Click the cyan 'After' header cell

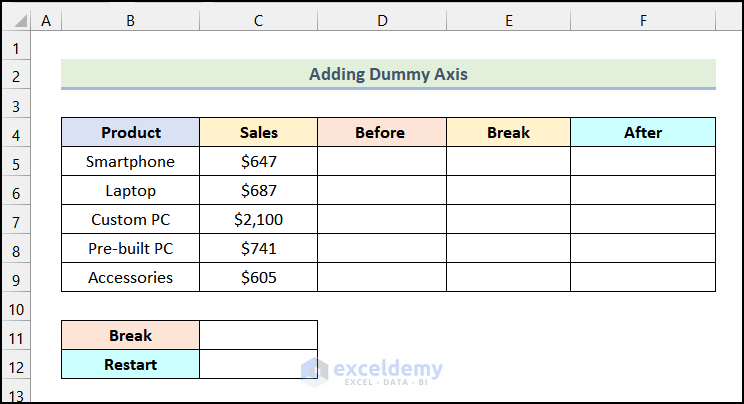643,132
